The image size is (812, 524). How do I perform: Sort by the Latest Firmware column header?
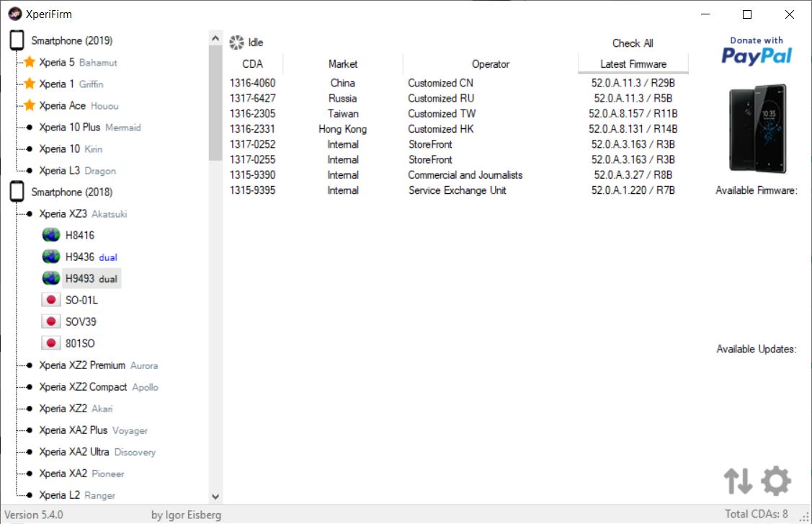tap(633, 64)
